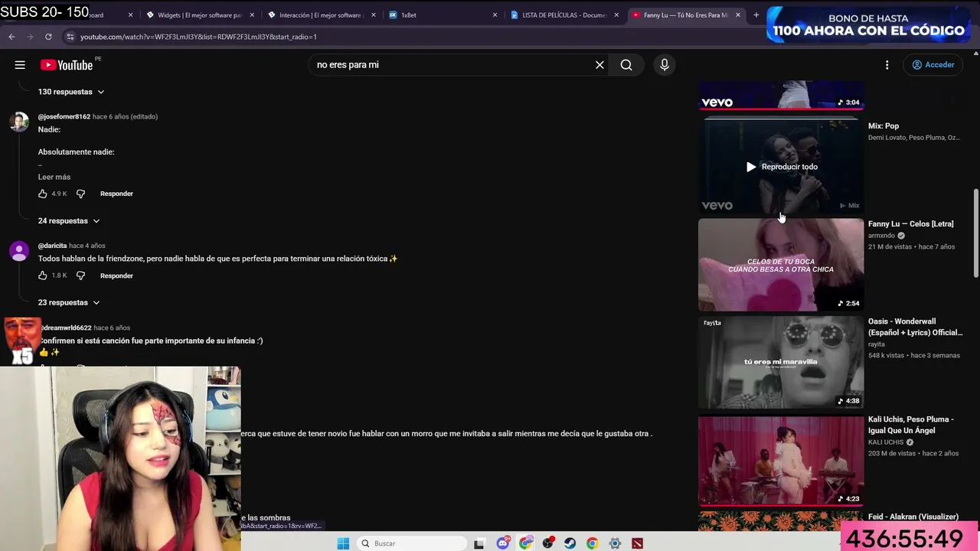The height and width of the screenshot is (551, 980).
Task: Expand the 24 respuestas replies
Action: pyautogui.click(x=69, y=220)
